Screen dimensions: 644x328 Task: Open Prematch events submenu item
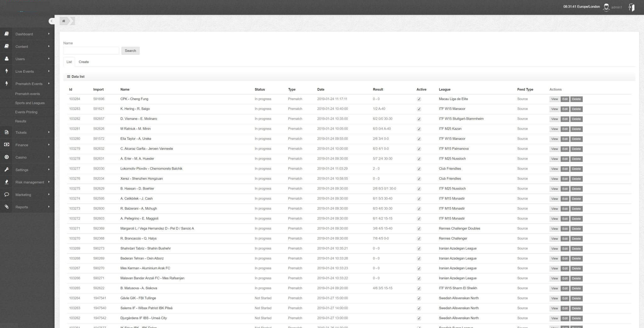pyautogui.click(x=27, y=94)
